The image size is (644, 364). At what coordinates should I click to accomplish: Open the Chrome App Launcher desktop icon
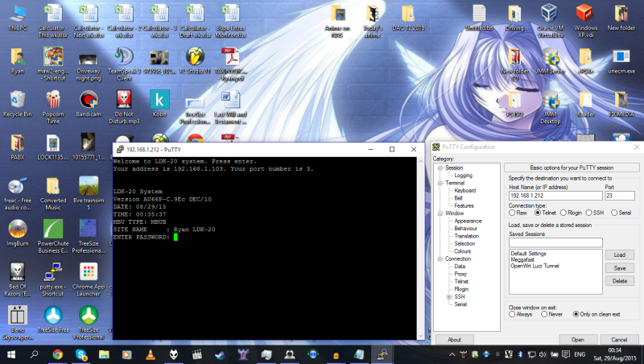coord(89,279)
